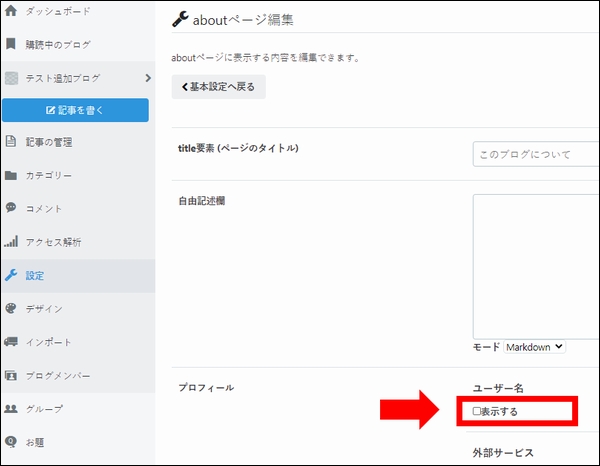Click the title要素 (ページのタイトル) label
Viewport: 600px width, 466px height.
point(238,148)
